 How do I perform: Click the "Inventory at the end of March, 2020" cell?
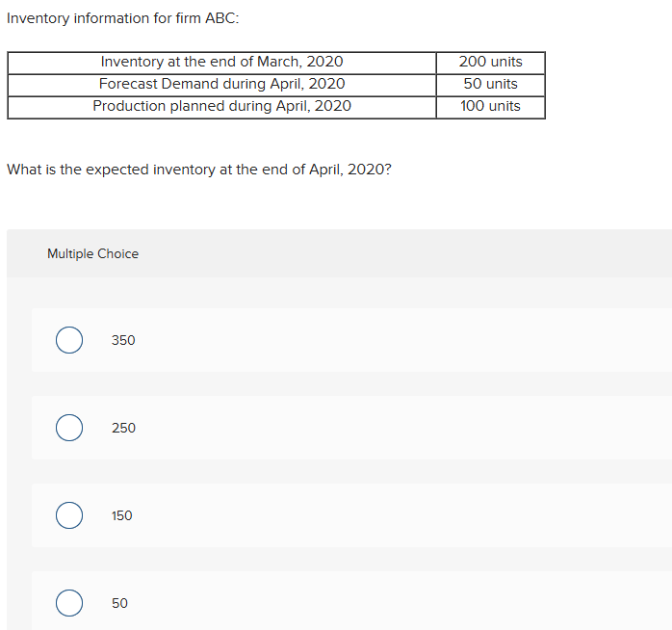point(221,62)
